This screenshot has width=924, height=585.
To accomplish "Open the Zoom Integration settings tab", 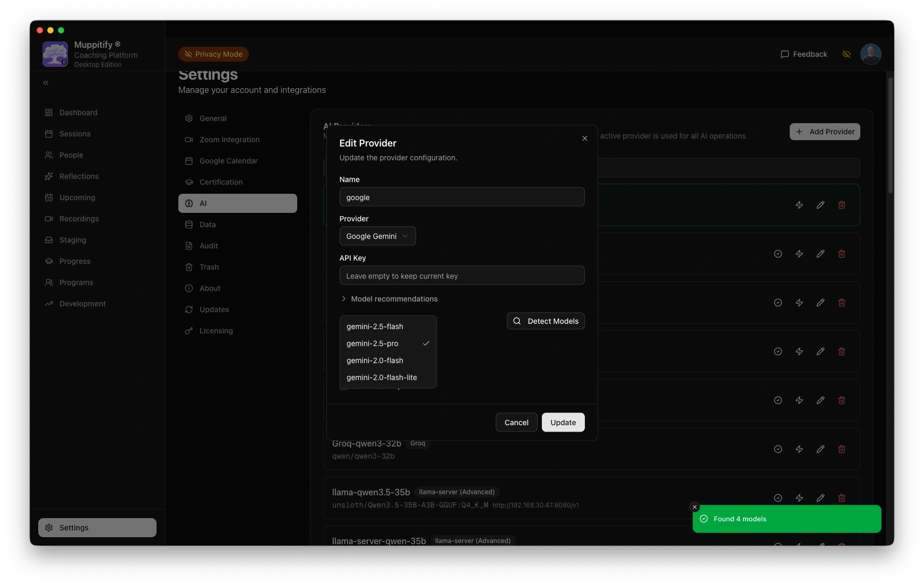I will [x=229, y=140].
